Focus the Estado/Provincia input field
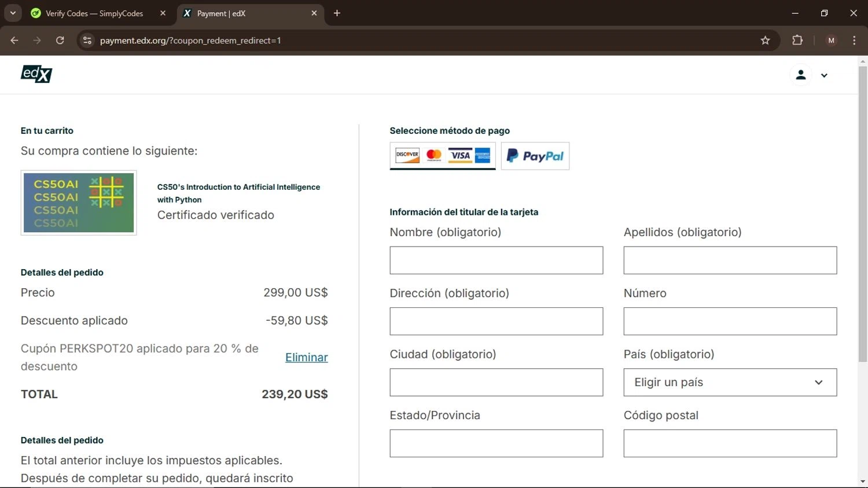Image resolution: width=868 pixels, height=488 pixels. tap(496, 443)
